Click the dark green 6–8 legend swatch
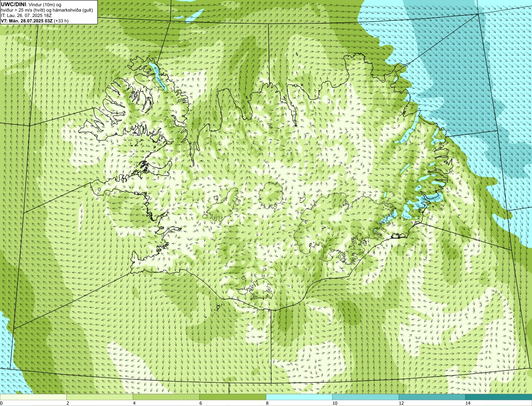The width and height of the screenshot is (532, 406). point(233,397)
